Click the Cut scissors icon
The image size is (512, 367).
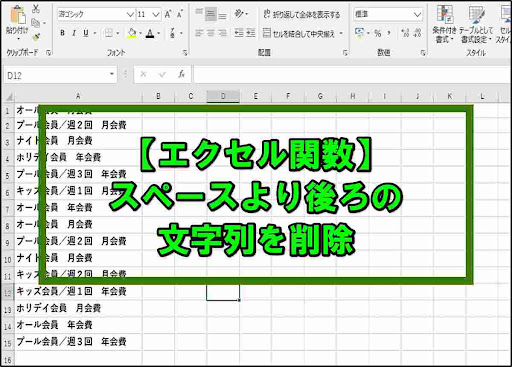pyautogui.click(x=36, y=9)
